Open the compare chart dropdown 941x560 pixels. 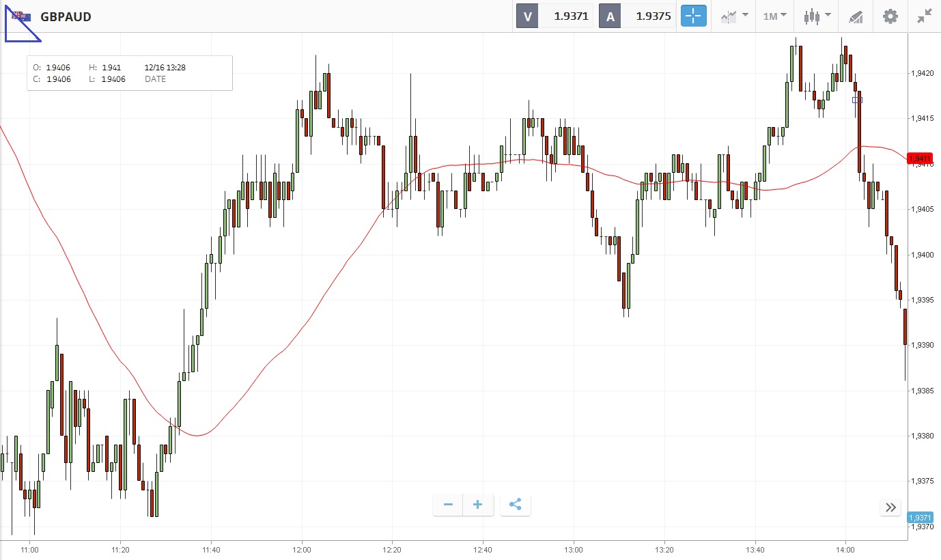click(x=734, y=16)
